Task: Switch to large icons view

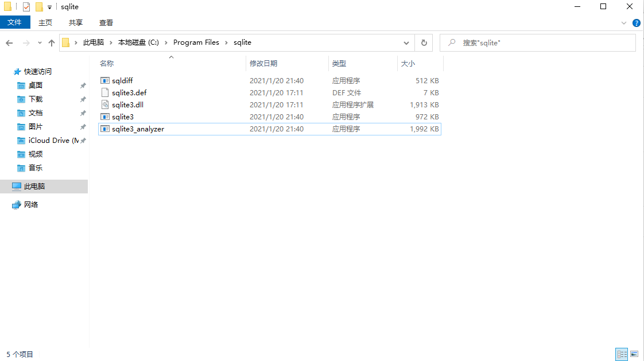Action: (635, 354)
